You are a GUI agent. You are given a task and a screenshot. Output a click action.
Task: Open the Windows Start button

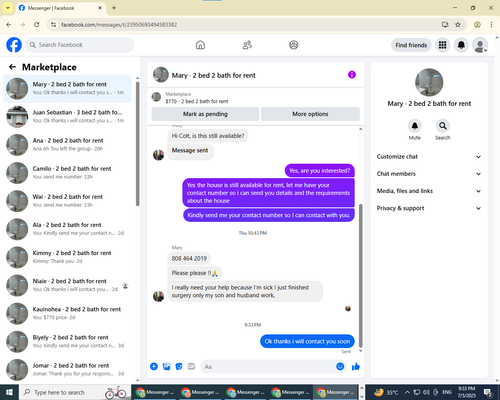pyautogui.click(x=9, y=392)
